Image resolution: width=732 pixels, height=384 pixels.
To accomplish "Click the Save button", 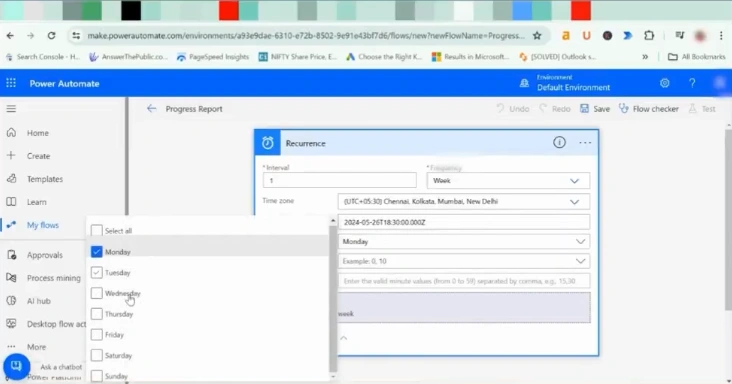I will (x=595, y=109).
